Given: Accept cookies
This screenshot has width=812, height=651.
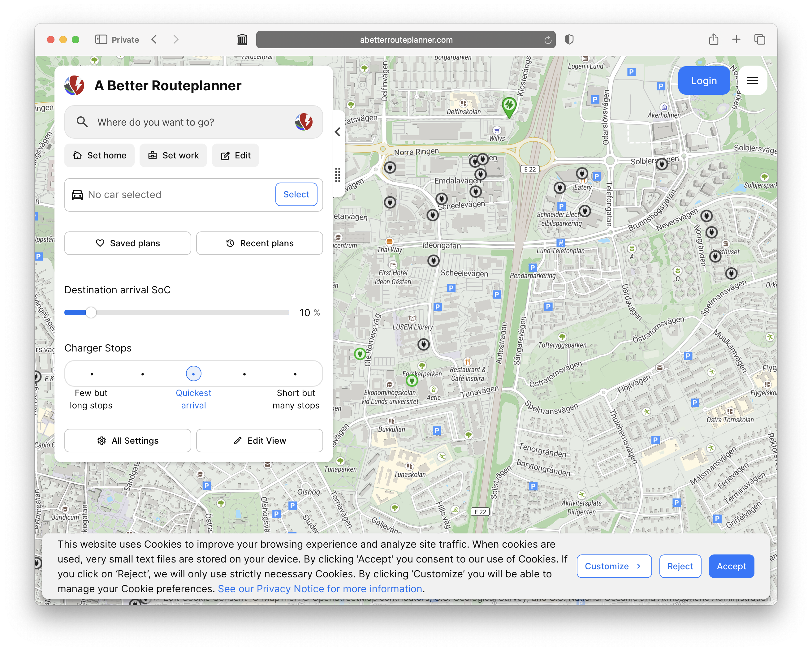Looking at the screenshot, I should coord(731,566).
